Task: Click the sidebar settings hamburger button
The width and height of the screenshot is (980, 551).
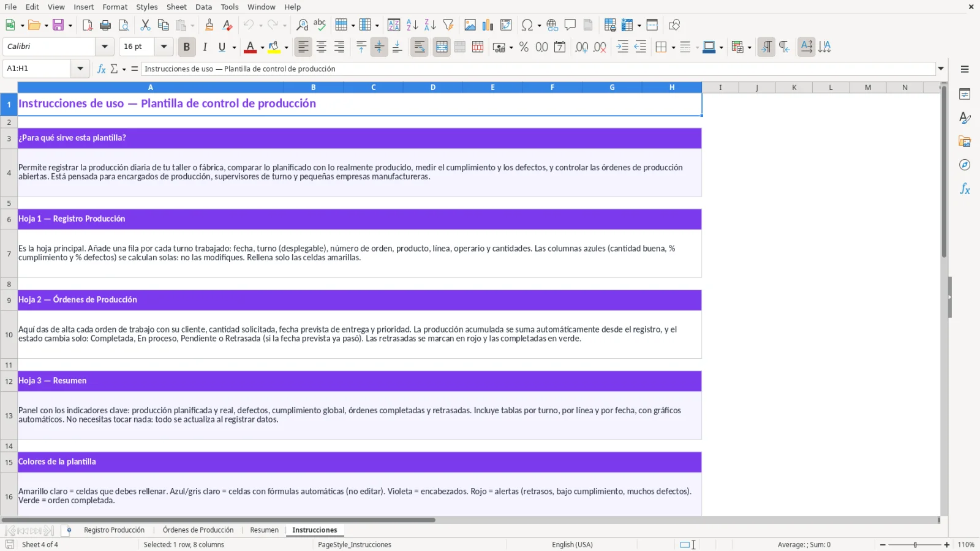Action: click(x=965, y=69)
